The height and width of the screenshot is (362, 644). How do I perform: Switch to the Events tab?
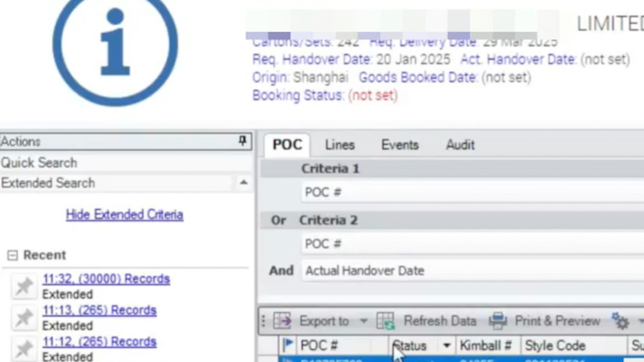399,145
